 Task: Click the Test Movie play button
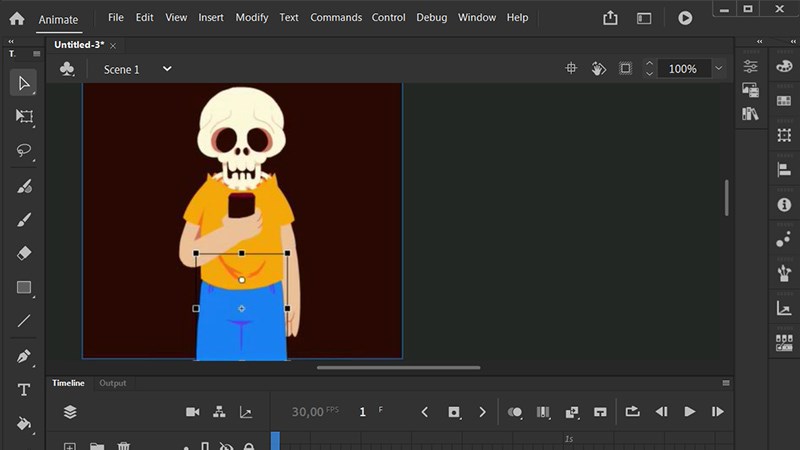coord(685,18)
